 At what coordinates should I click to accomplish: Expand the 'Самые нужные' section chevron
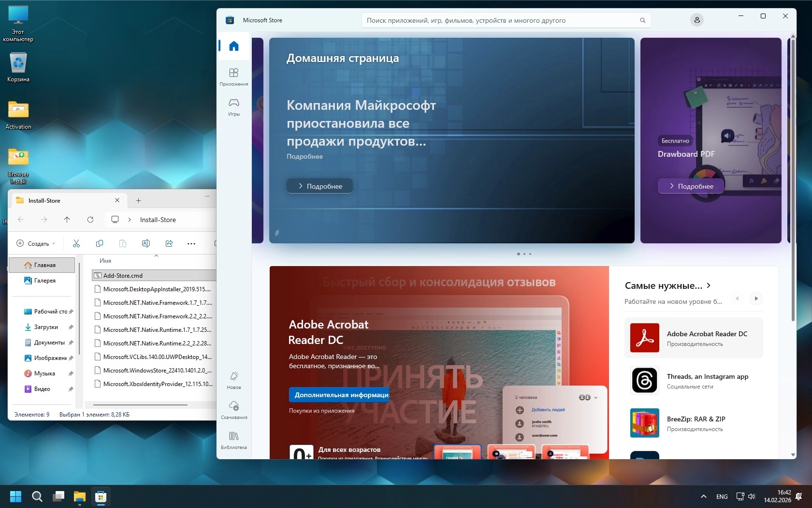[709, 285]
